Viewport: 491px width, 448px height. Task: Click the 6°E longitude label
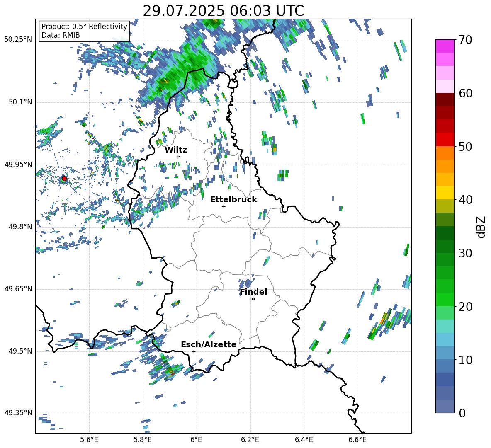point(196,440)
